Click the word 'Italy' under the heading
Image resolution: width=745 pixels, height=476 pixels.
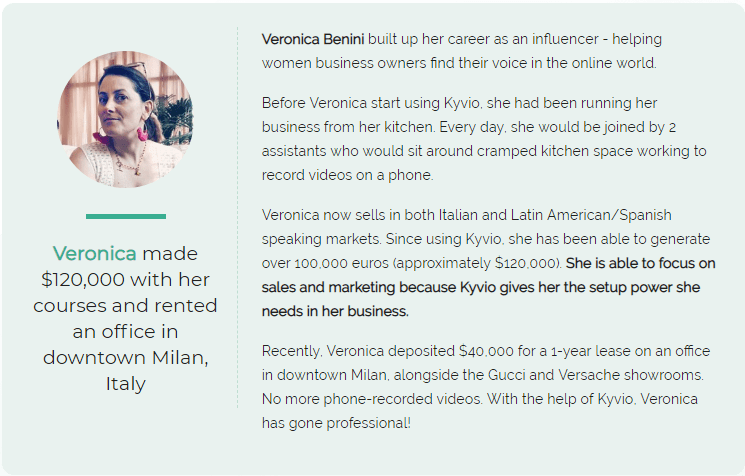tap(125, 384)
